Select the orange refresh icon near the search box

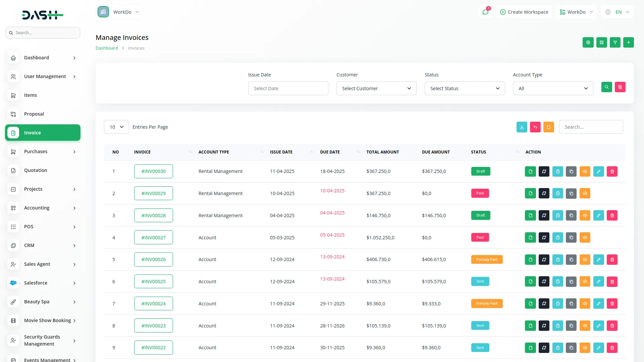point(549,127)
